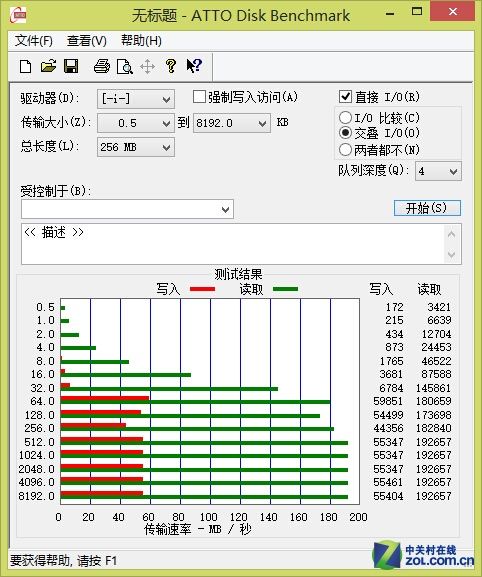The image size is (482, 577).
Task: Minimize the ATTO Disk Benchmark window
Action: [x=390, y=13]
